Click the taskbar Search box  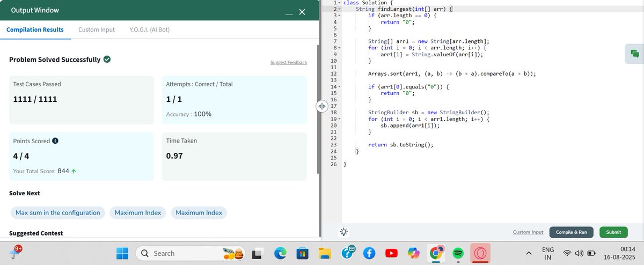(190, 253)
